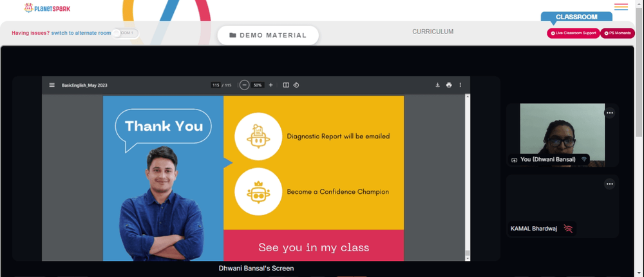Open PDF viewer more actions menu

[x=460, y=85]
